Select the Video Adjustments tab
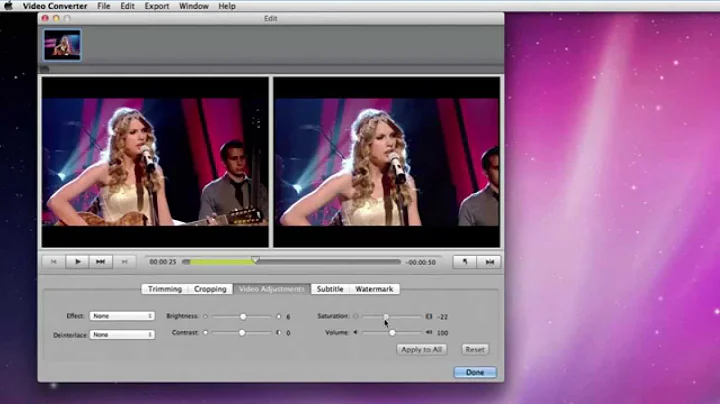 click(x=272, y=289)
